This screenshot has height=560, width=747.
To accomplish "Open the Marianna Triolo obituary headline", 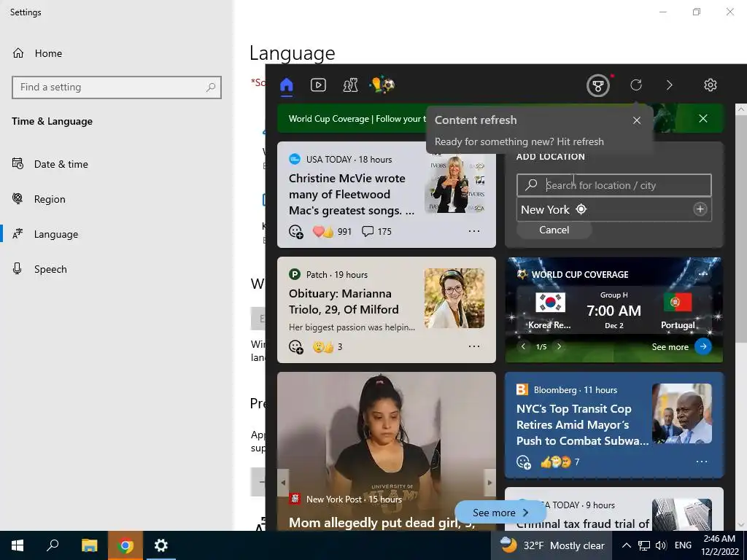I will (344, 301).
